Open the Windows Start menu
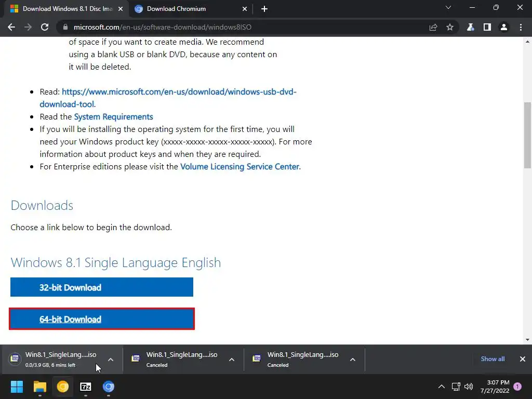This screenshot has height=399, width=532. click(17, 387)
